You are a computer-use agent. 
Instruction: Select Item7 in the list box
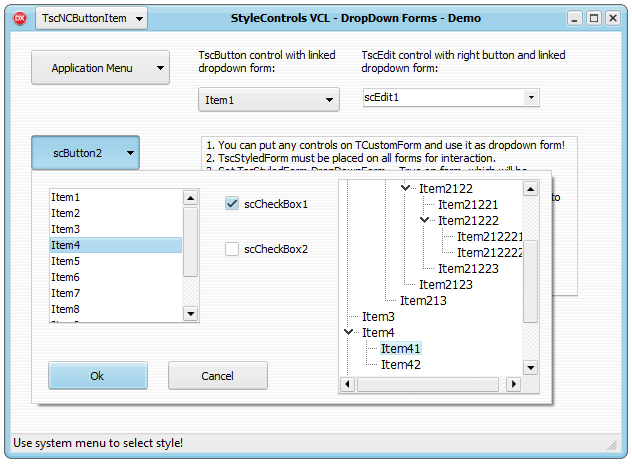pos(116,293)
